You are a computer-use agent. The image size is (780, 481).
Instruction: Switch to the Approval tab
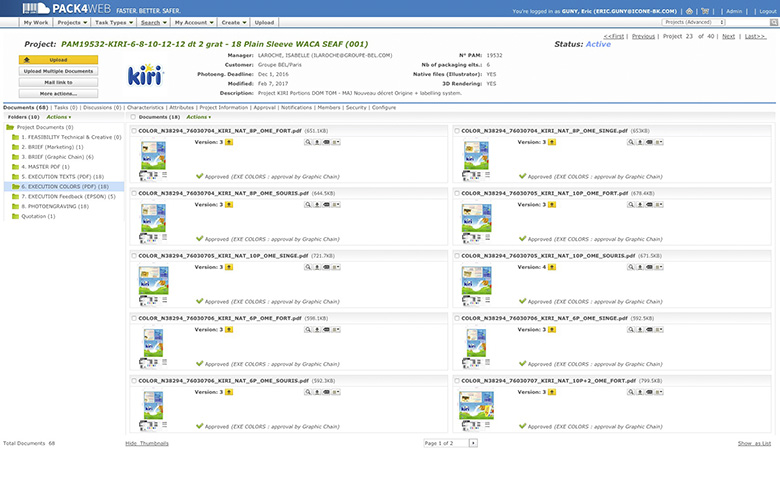click(265, 107)
